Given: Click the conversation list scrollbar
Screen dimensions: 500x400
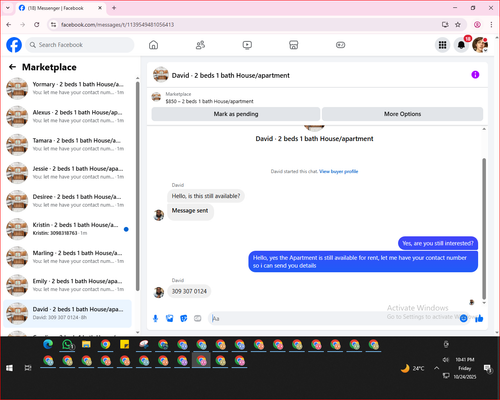Looking at the screenshot, I should tap(137, 187).
